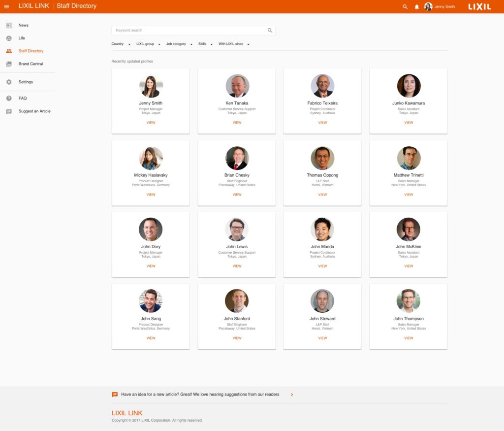Click VIEW on John Sang's card

tap(151, 338)
